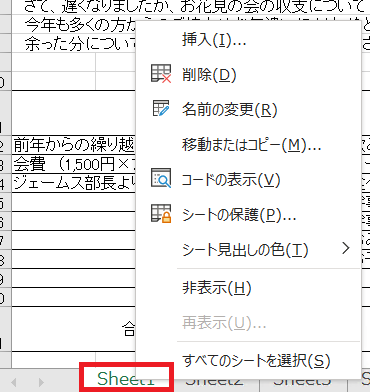
Task: Select すべてのシートを選択(S) entry
Action: tap(248, 361)
